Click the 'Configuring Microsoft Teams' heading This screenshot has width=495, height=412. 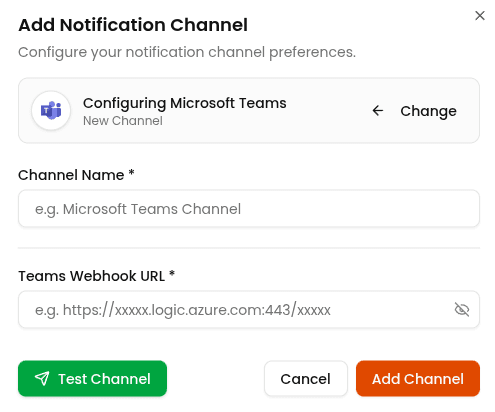[x=184, y=103]
